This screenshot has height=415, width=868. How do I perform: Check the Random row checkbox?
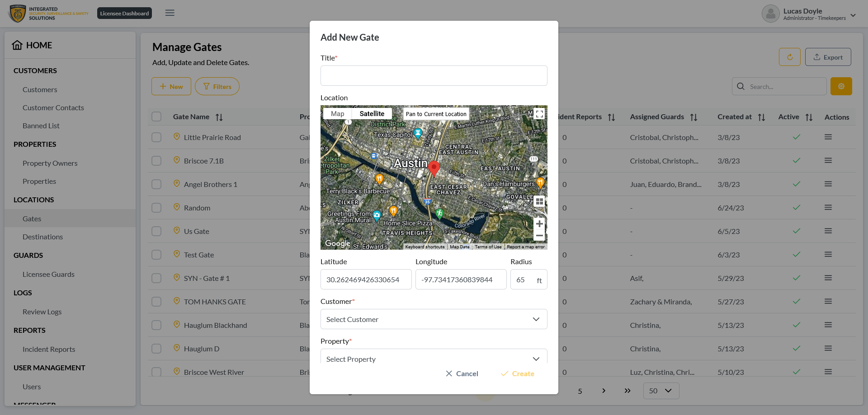coord(156,208)
